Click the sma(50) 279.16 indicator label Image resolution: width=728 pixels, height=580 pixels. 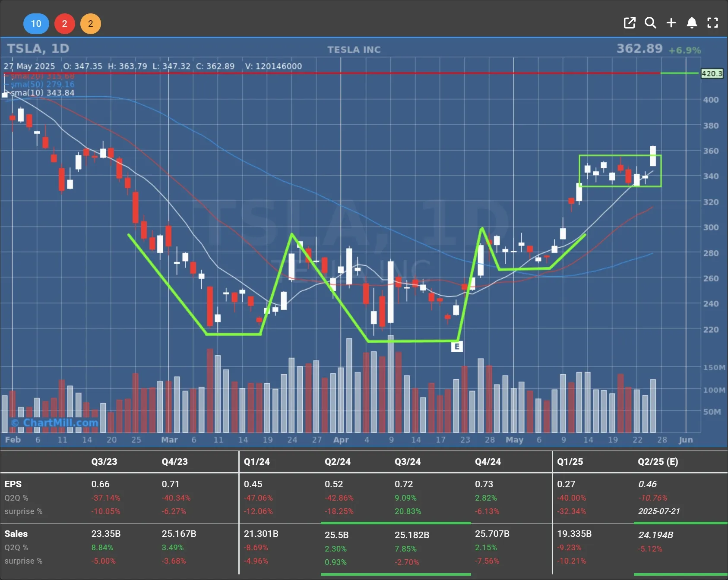tap(42, 84)
